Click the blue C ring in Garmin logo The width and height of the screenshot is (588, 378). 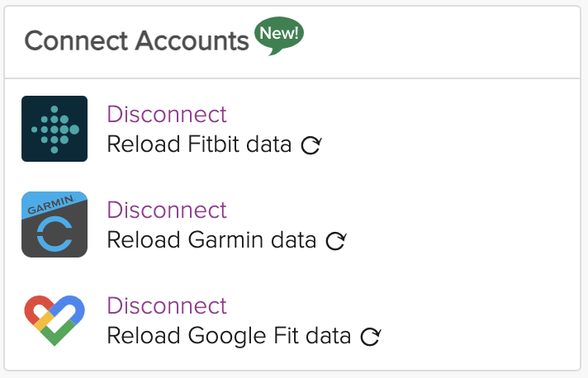tap(55, 235)
